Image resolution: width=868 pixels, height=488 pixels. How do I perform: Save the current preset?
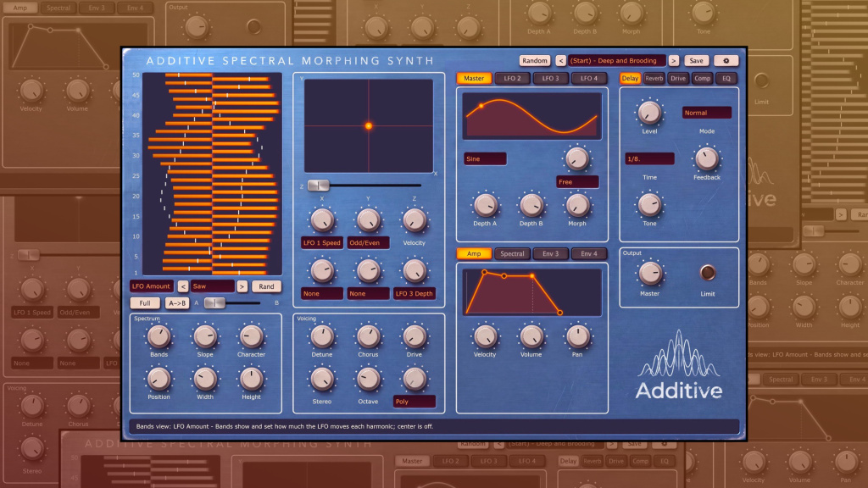(696, 61)
